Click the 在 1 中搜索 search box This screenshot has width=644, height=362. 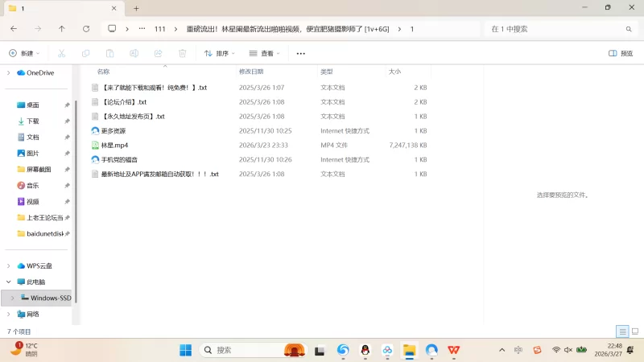(x=555, y=28)
